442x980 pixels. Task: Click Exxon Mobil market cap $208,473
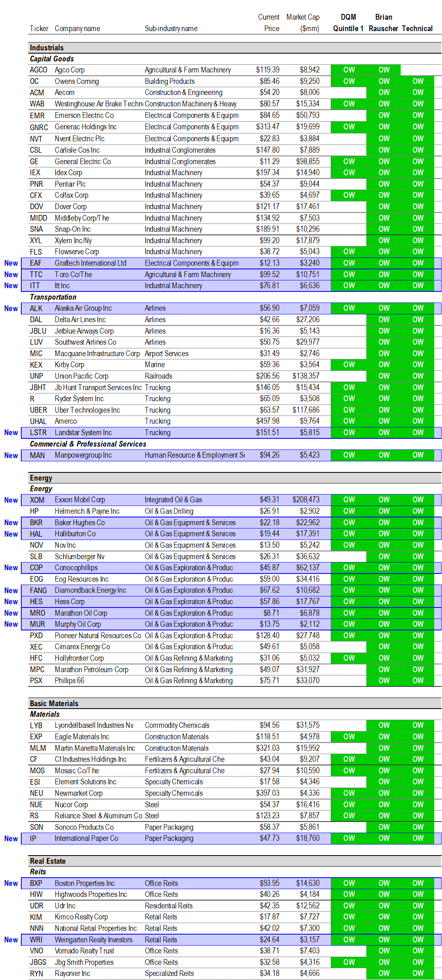tap(306, 500)
